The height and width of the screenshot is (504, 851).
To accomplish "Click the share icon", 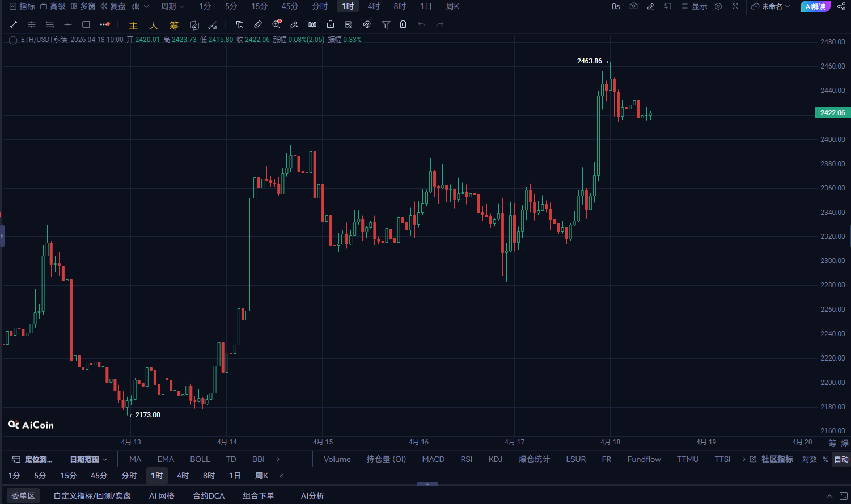I will click(x=841, y=6).
